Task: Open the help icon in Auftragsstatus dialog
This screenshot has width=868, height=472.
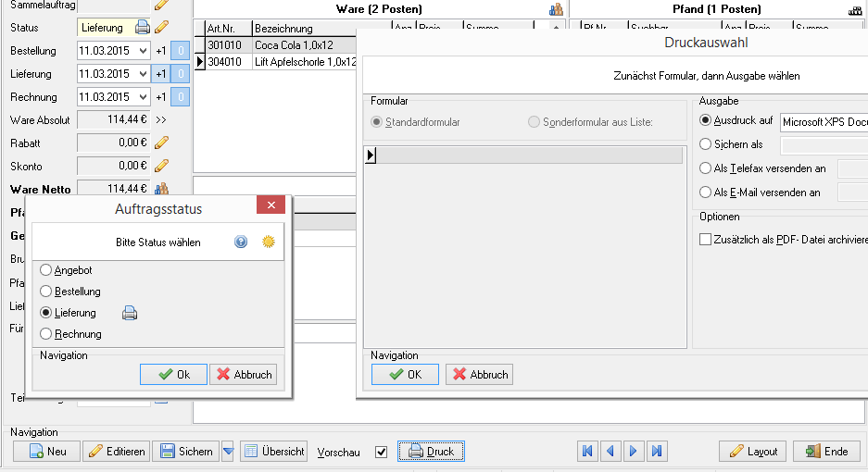Action: [x=241, y=242]
